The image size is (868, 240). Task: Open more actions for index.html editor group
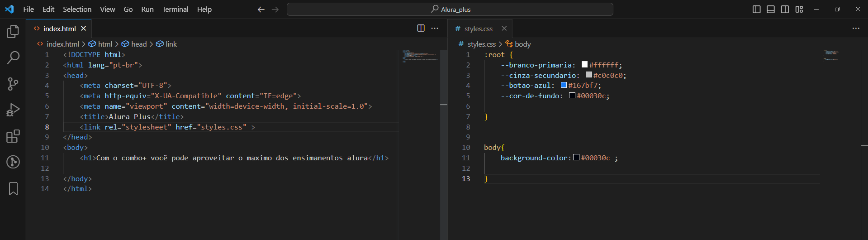click(435, 28)
